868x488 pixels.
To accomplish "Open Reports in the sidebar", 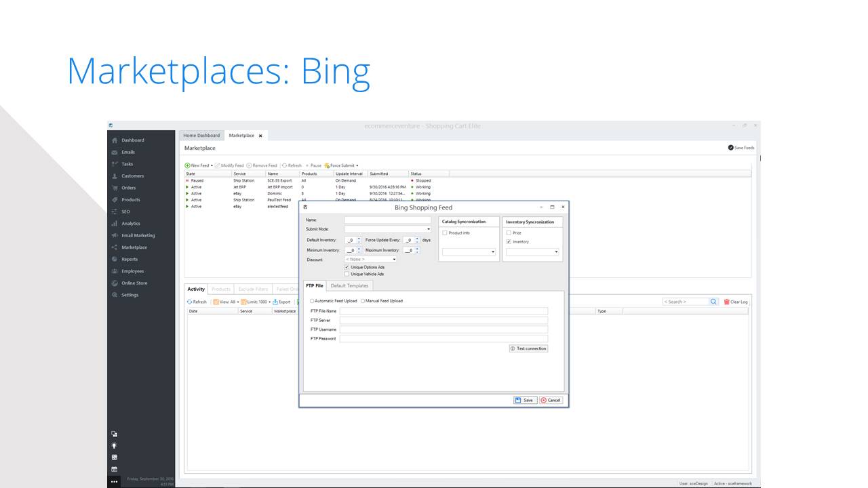I will coord(130,259).
